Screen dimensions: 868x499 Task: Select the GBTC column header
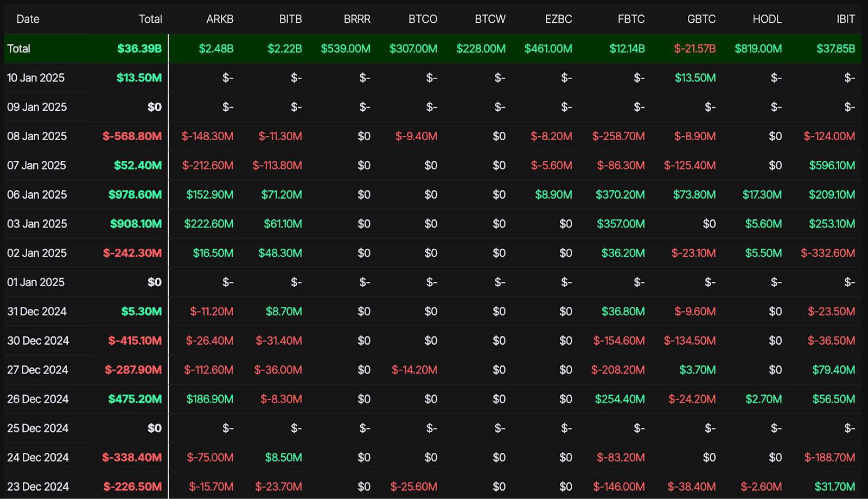[x=701, y=19]
